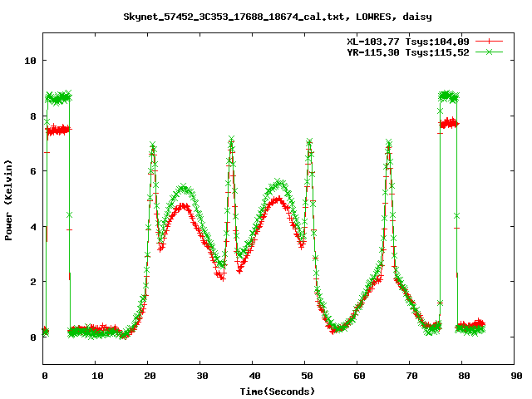Click x-axis tick label 90
532x399 pixels.
[516, 376]
